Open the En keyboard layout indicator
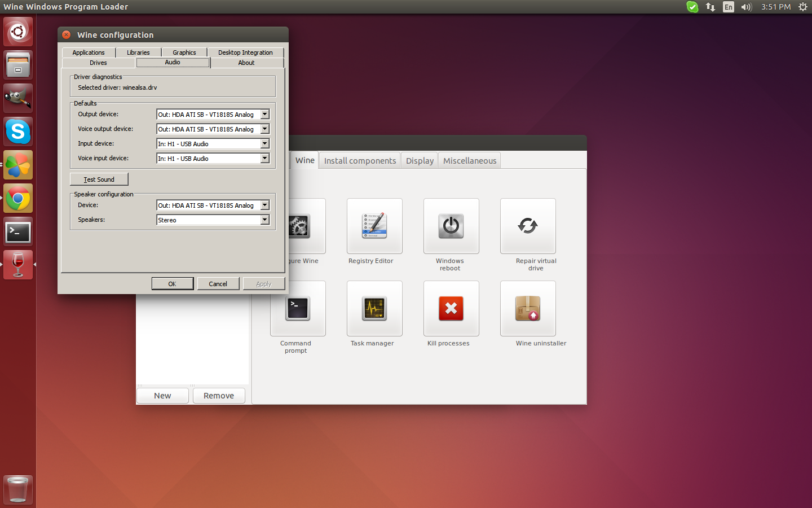This screenshot has width=812, height=508. point(729,7)
